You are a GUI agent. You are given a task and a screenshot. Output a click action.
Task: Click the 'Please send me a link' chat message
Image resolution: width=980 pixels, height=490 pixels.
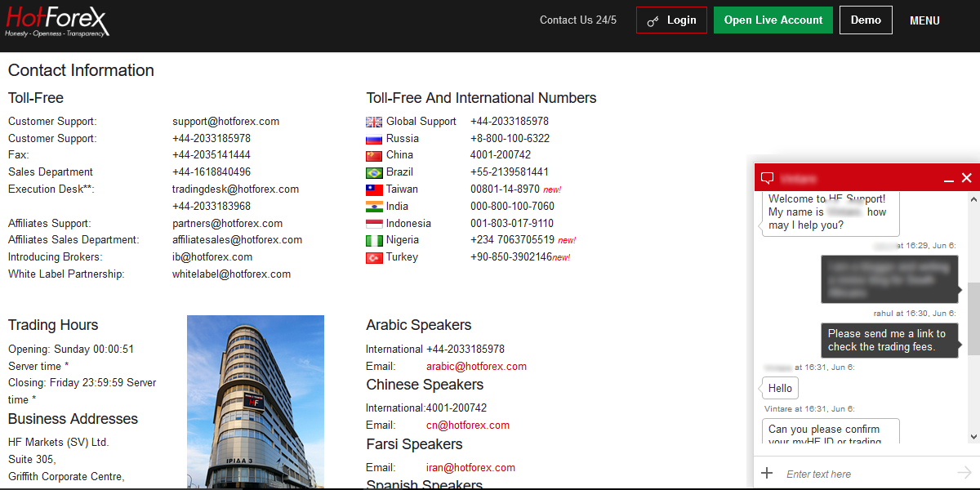coord(889,340)
